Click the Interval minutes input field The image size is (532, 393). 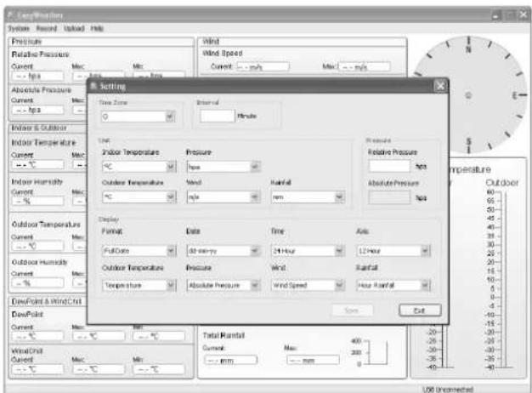click(218, 117)
